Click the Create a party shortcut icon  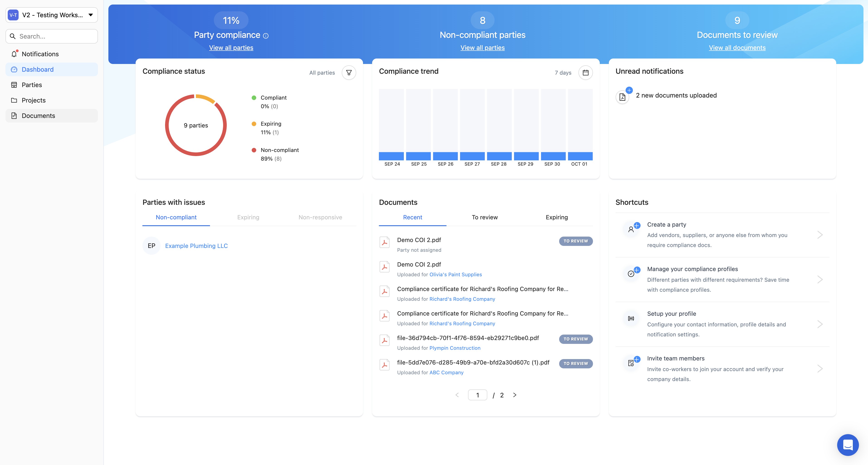tap(631, 229)
